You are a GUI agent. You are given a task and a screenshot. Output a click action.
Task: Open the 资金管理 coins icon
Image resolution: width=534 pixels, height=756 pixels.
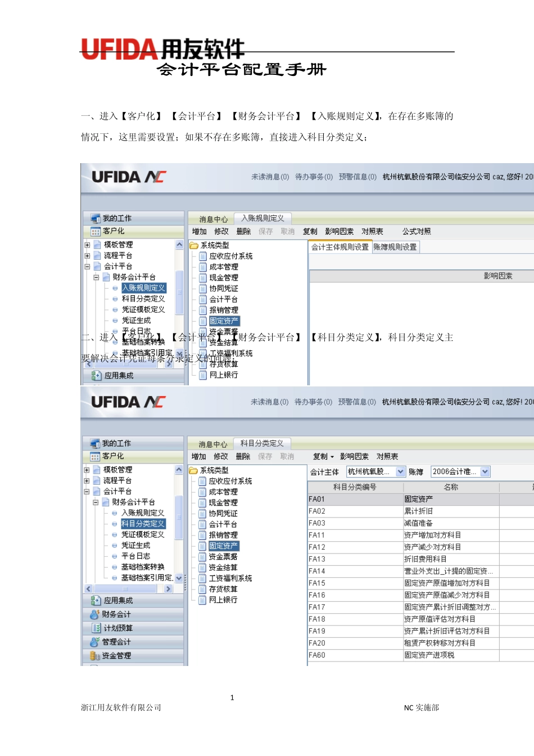click(x=94, y=656)
